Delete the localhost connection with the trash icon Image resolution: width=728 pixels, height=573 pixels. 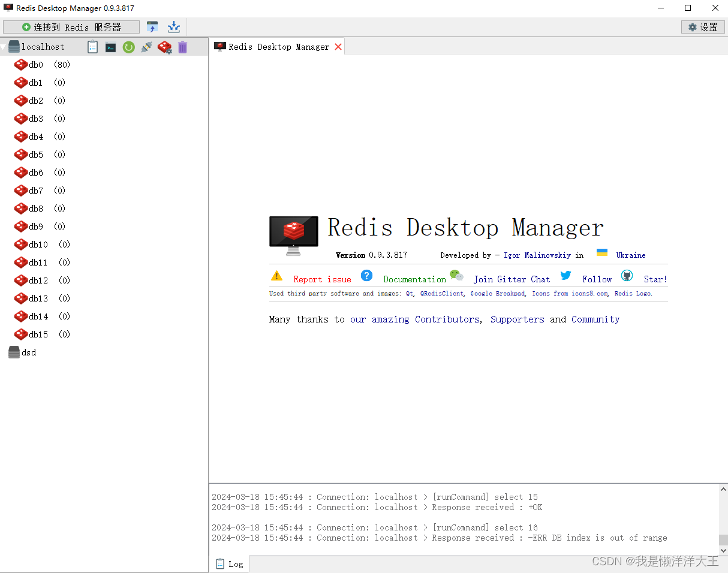182,47
